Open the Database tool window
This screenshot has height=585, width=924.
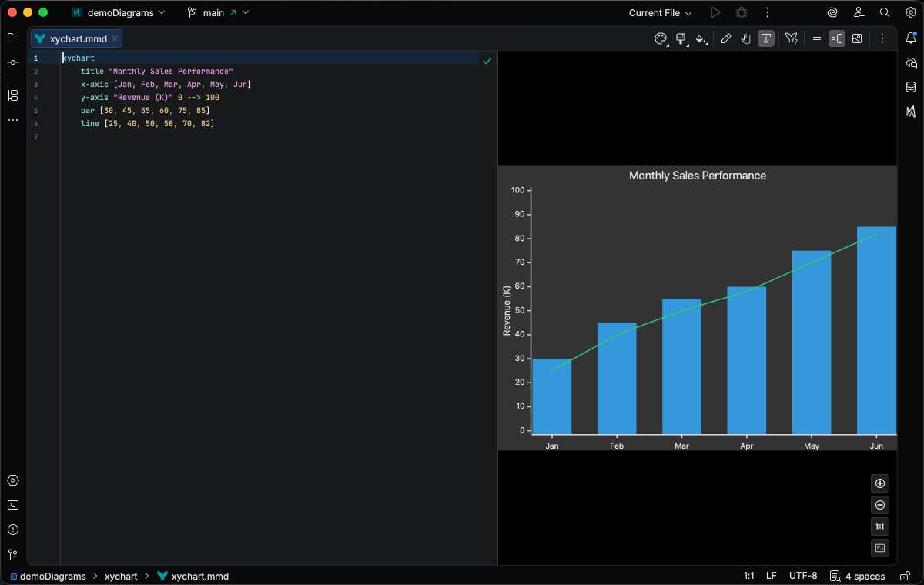pos(911,87)
